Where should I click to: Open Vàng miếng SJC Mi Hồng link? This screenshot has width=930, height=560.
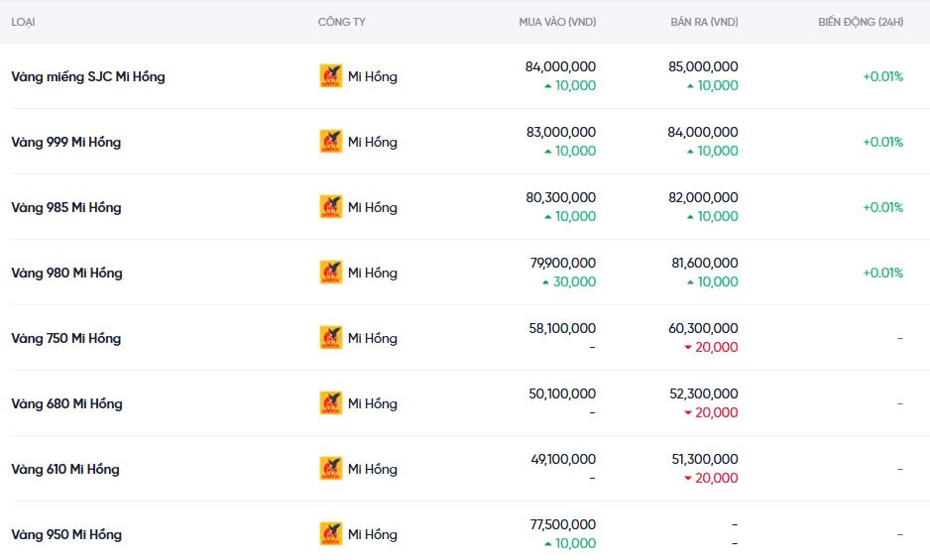pyautogui.click(x=88, y=76)
